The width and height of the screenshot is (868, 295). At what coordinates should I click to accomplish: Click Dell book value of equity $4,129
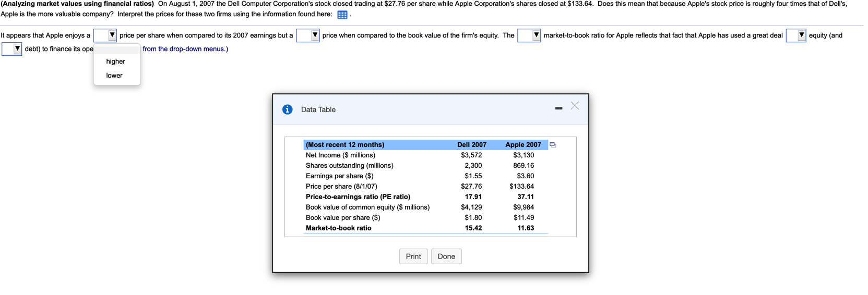pyautogui.click(x=471, y=207)
